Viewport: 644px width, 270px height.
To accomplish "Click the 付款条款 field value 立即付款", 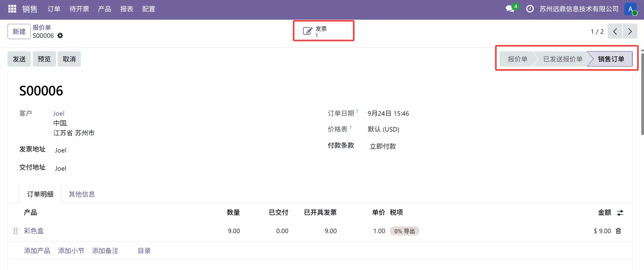I will 383,146.
